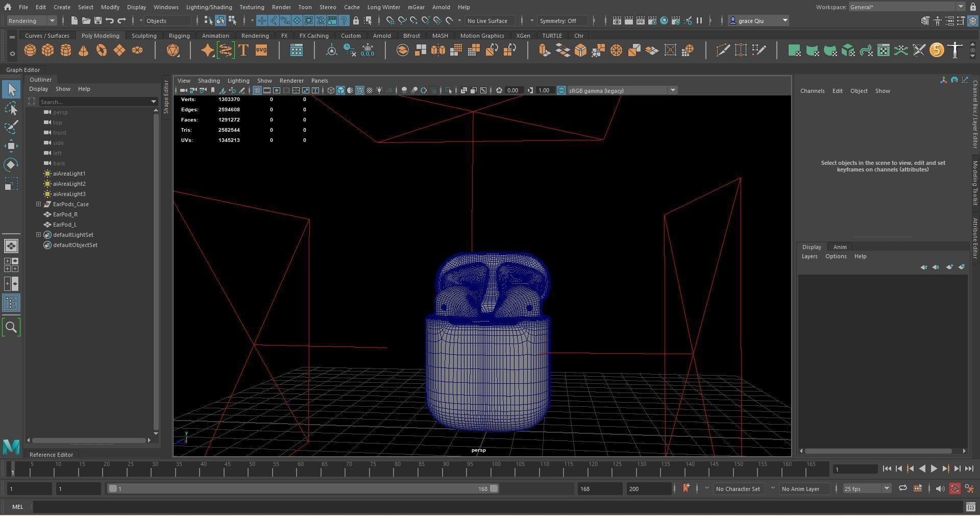Click the playback range slider bar
The image size is (980, 516).
303,489
